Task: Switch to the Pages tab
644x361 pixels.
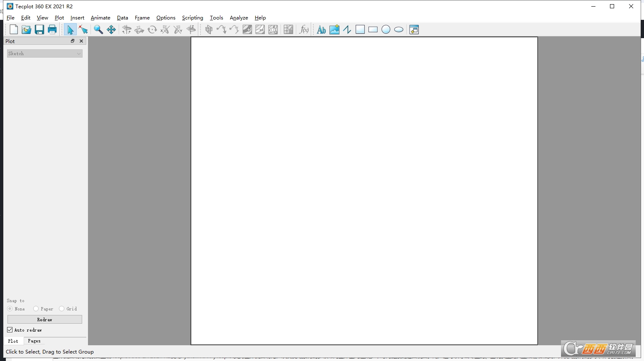Action: (34, 341)
